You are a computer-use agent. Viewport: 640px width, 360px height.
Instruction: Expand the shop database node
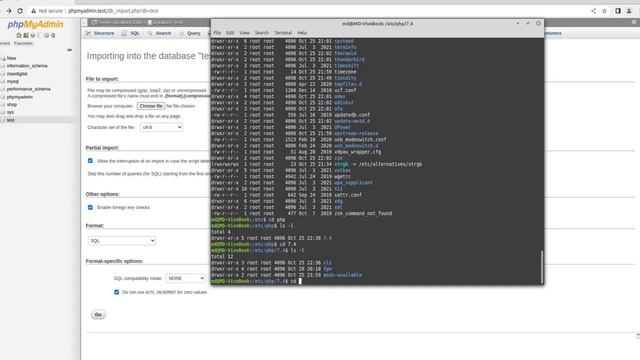(x=3, y=104)
